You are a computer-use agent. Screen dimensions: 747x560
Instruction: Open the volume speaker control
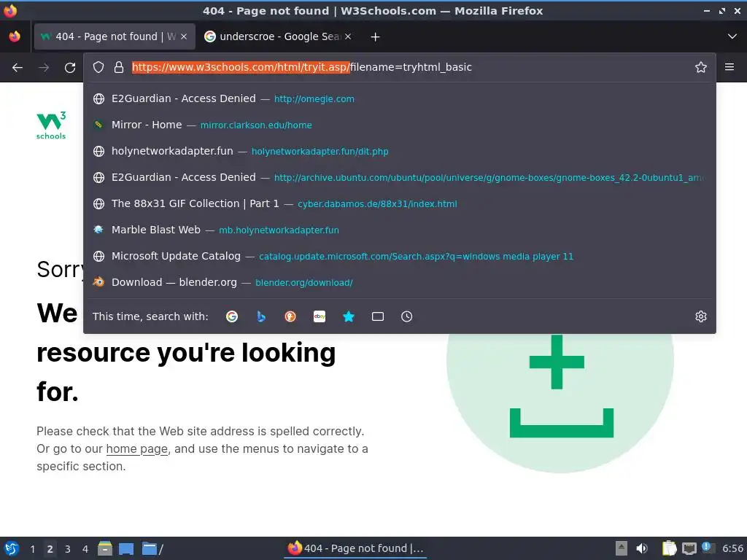pyautogui.click(x=642, y=548)
